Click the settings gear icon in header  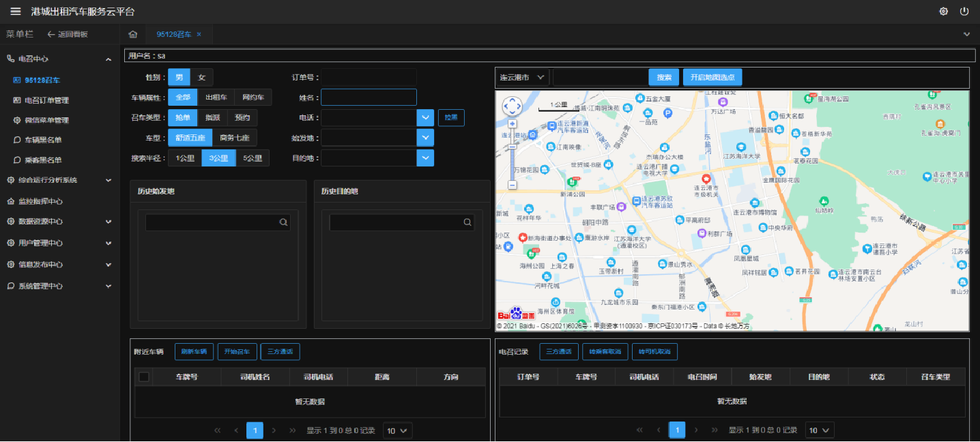pyautogui.click(x=944, y=12)
